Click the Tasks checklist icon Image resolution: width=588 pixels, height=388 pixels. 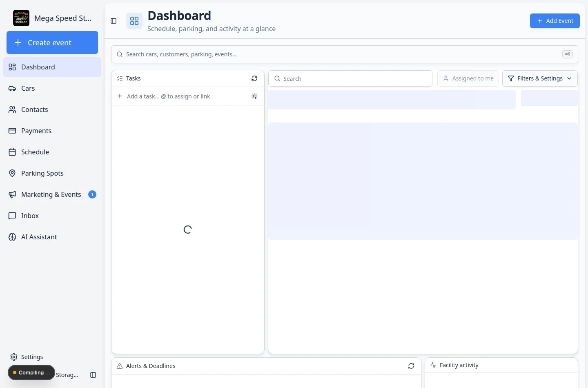click(120, 78)
